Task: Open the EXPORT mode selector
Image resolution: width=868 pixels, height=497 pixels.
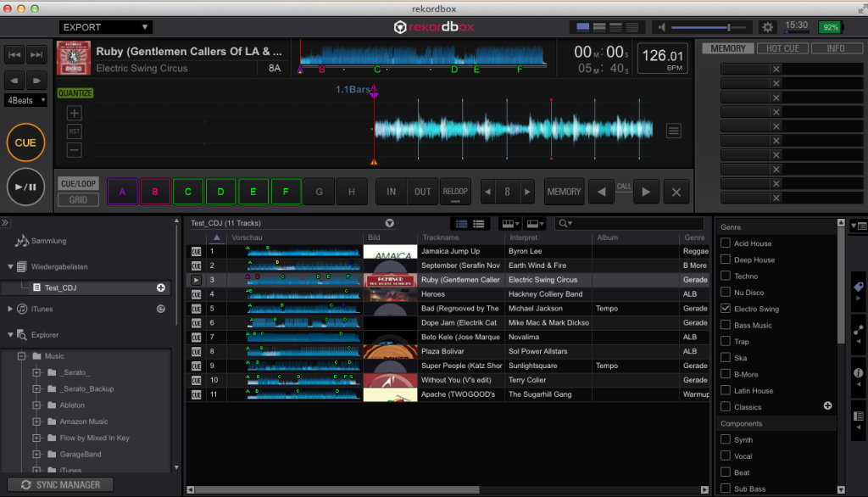Action: tap(104, 26)
